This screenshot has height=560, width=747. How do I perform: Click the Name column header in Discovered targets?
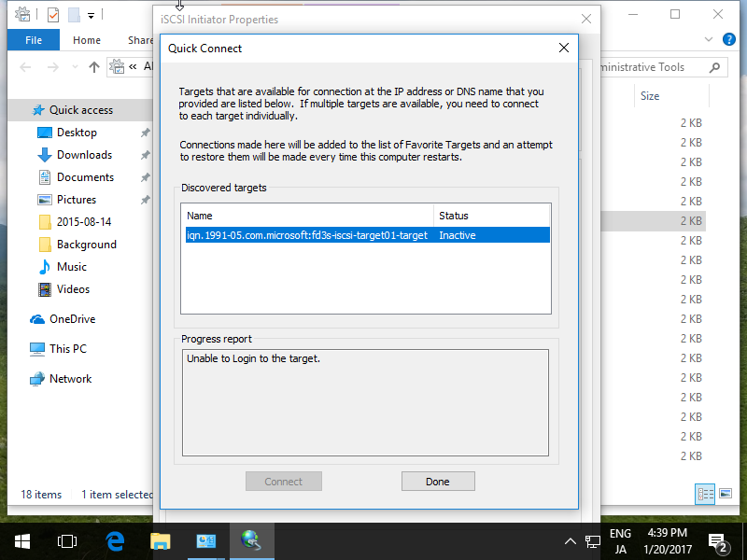point(308,216)
